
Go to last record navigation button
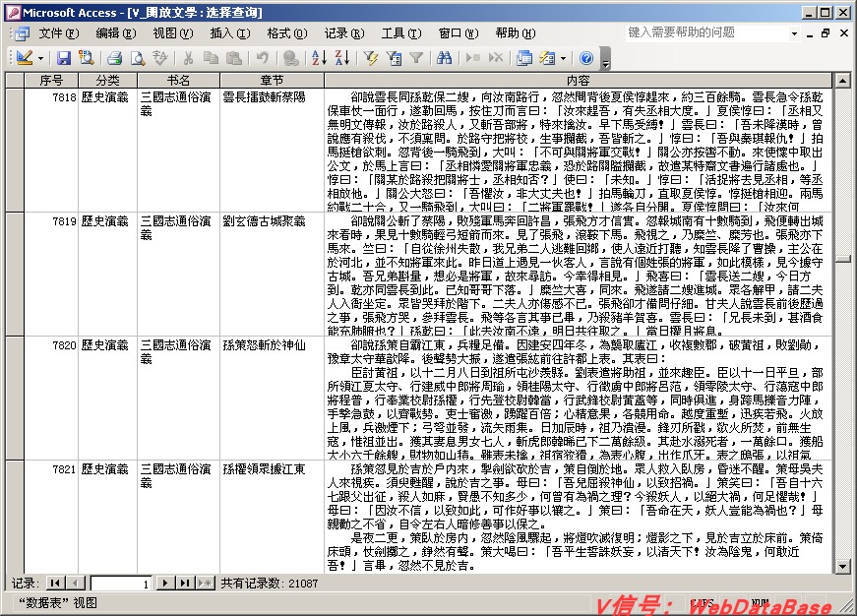pyautogui.click(x=185, y=584)
